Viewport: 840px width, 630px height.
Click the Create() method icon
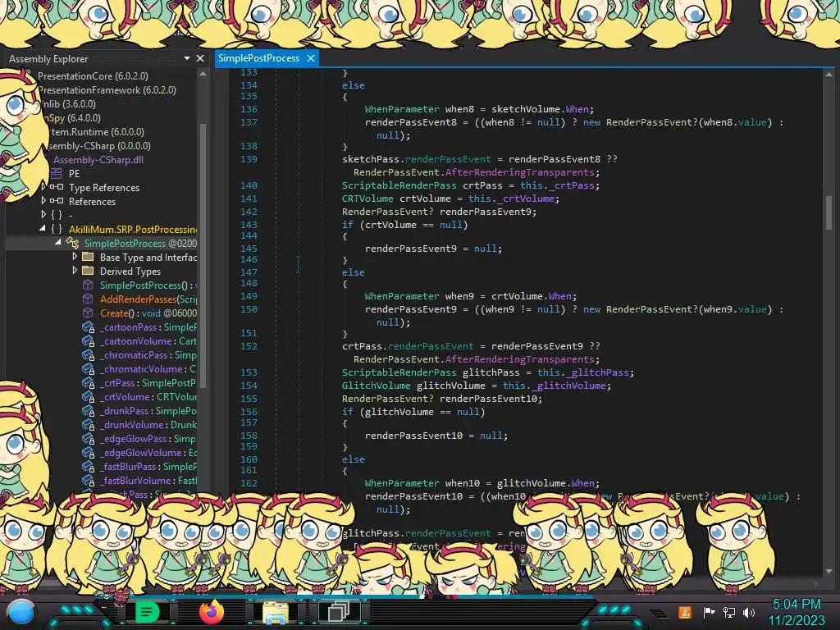click(x=88, y=313)
